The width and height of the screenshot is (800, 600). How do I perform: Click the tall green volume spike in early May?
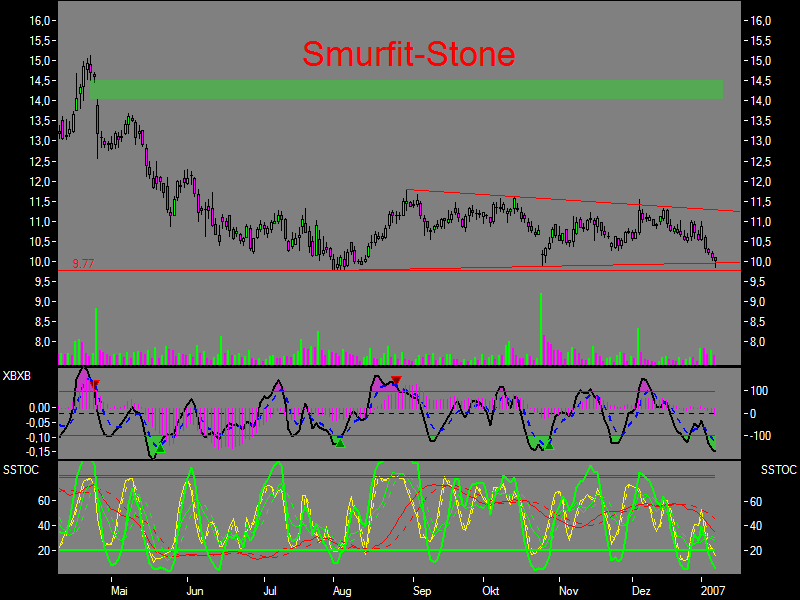96,336
